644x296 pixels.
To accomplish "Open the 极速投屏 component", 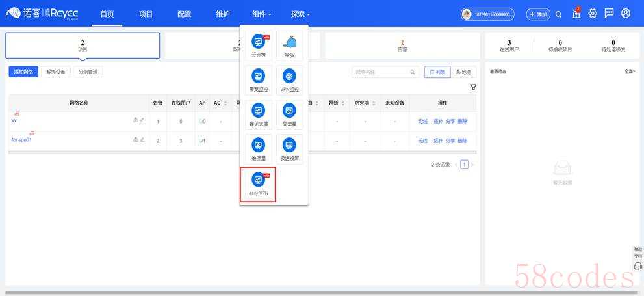I will [x=290, y=149].
